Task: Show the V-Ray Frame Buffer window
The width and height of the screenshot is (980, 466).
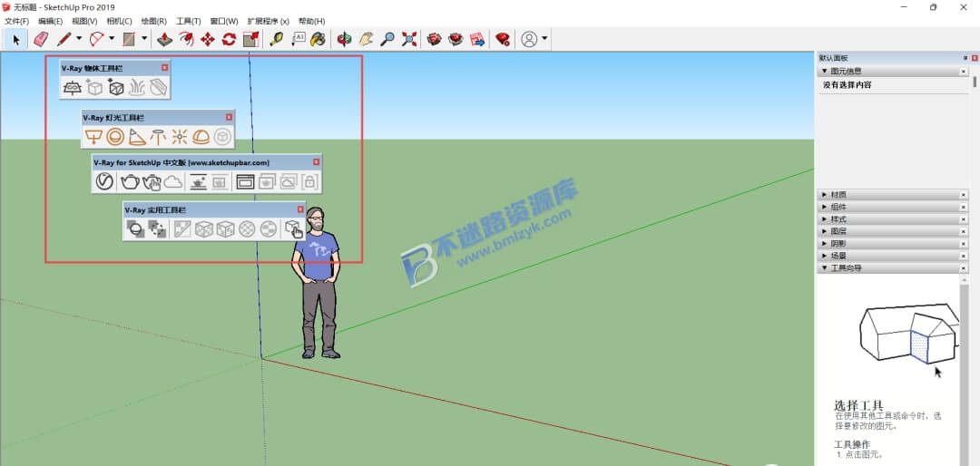Action: click(245, 182)
